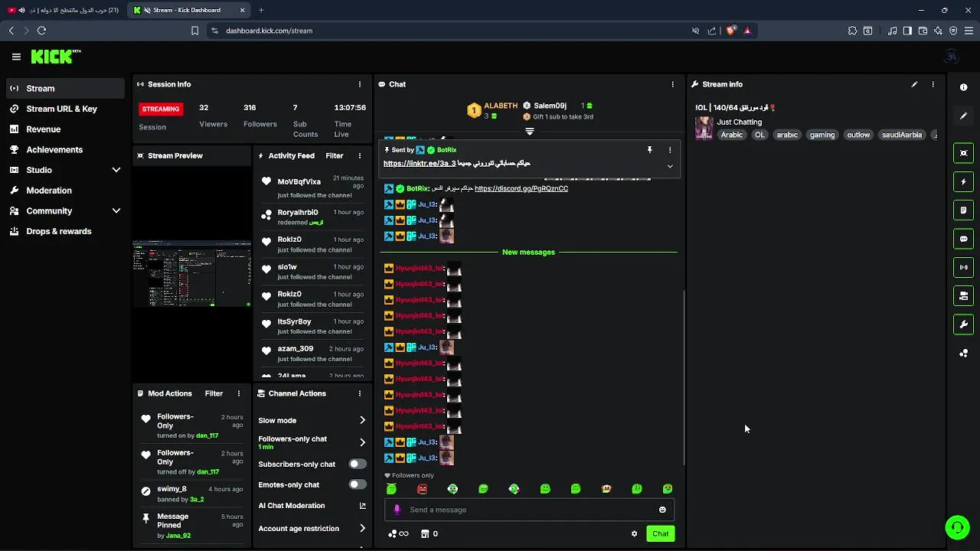Switch to the YouTube browser tab
Viewport: 980px width, 551px height.
[63, 10]
